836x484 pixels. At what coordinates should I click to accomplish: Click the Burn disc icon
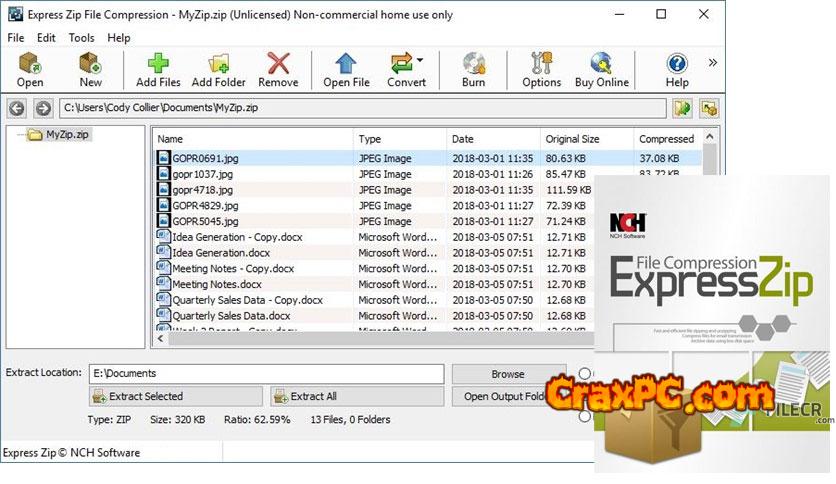coord(473,63)
